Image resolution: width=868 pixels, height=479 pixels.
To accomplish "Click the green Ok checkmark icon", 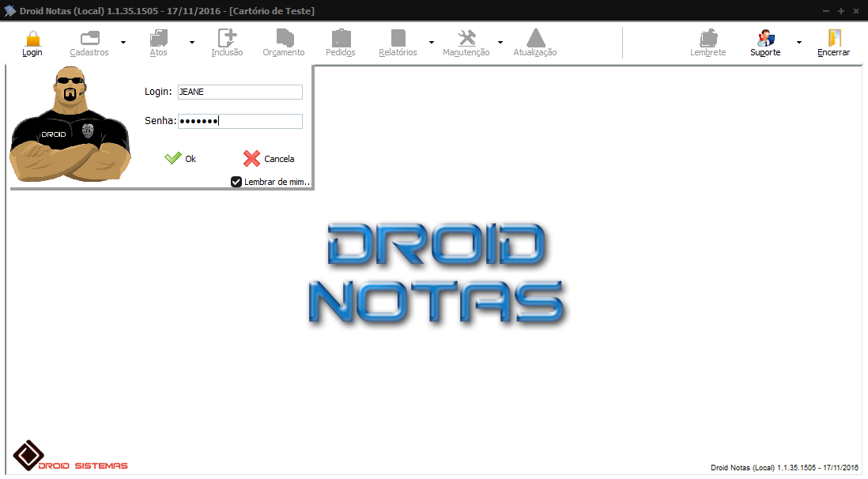I will [172, 158].
